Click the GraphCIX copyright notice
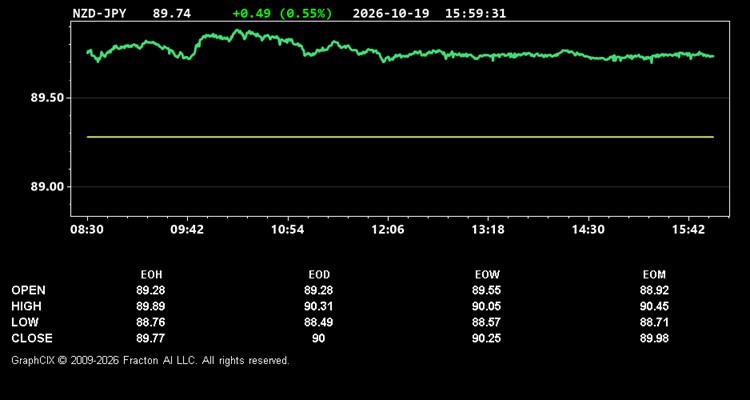750x400 pixels. pyautogui.click(x=150, y=360)
